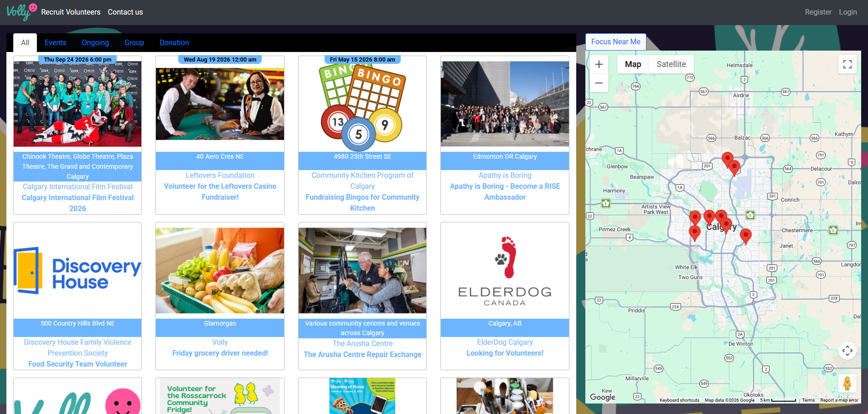Select the easternmost red map pin in Calgary
868x414 pixels.
745,236
